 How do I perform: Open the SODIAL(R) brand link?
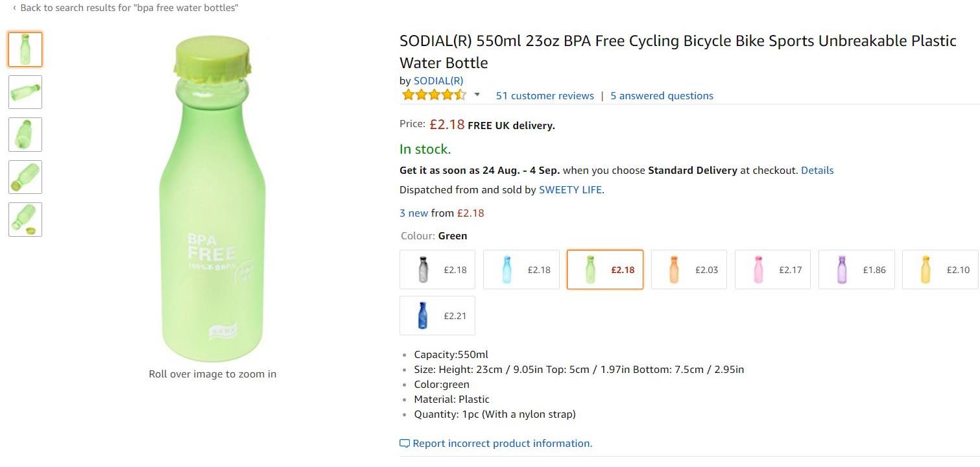(438, 81)
